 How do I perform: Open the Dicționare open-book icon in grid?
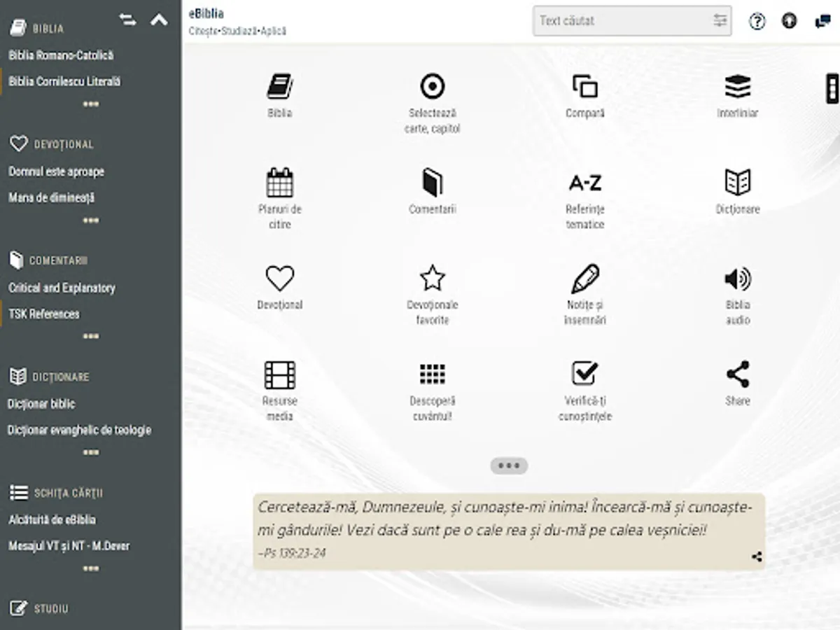[x=738, y=183]
